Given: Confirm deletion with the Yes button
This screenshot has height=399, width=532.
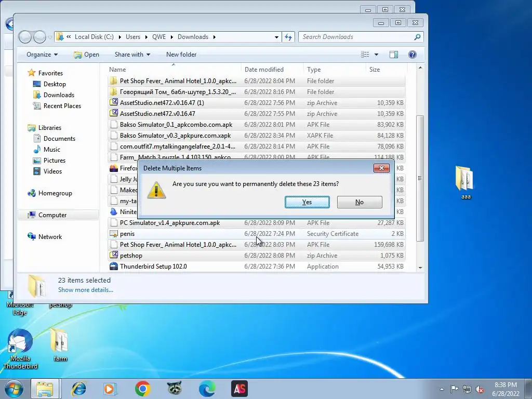Looking at the screenshot, I should (307, 202).
